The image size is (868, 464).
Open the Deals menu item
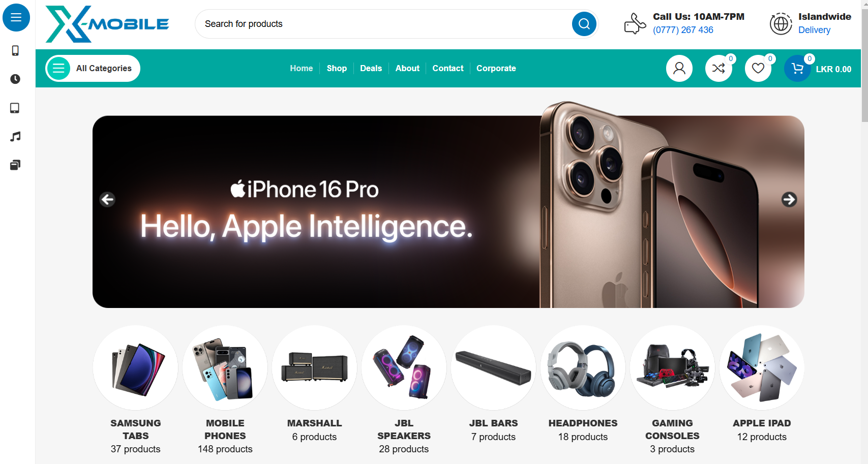point(371,68)
